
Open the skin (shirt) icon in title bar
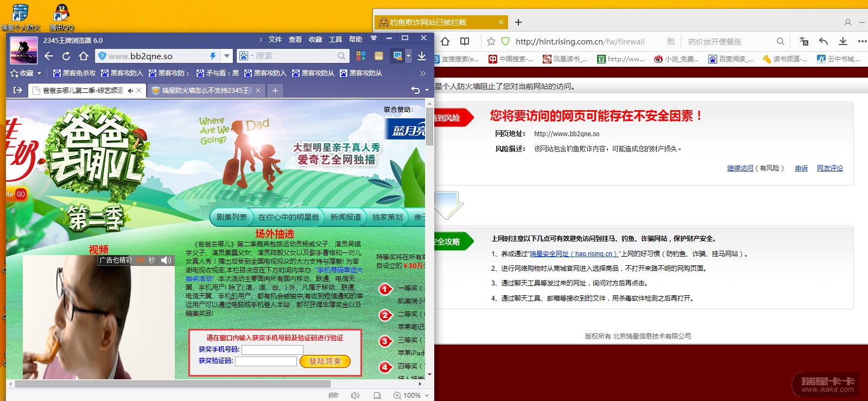pyautogui.click(x=373, y=38)
